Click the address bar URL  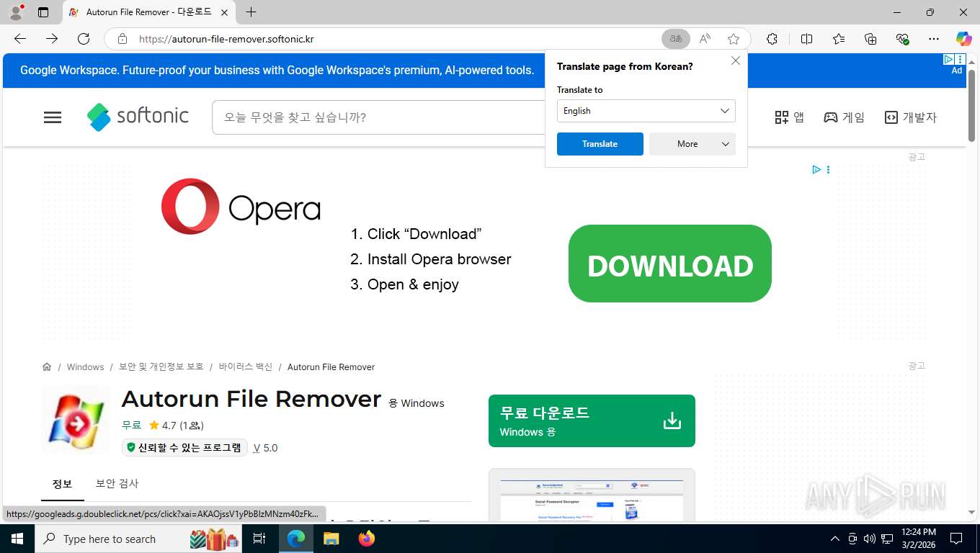pyautogui.click(x=226, y=39)
